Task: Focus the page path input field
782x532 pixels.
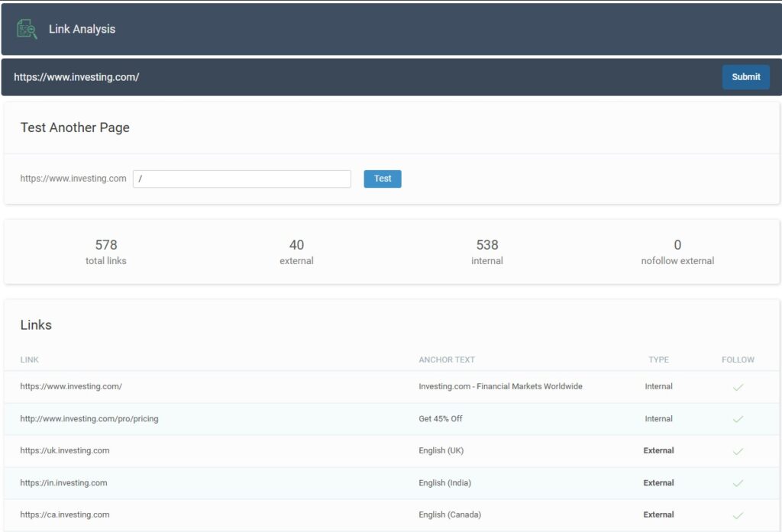Action: tap(241, 179)
